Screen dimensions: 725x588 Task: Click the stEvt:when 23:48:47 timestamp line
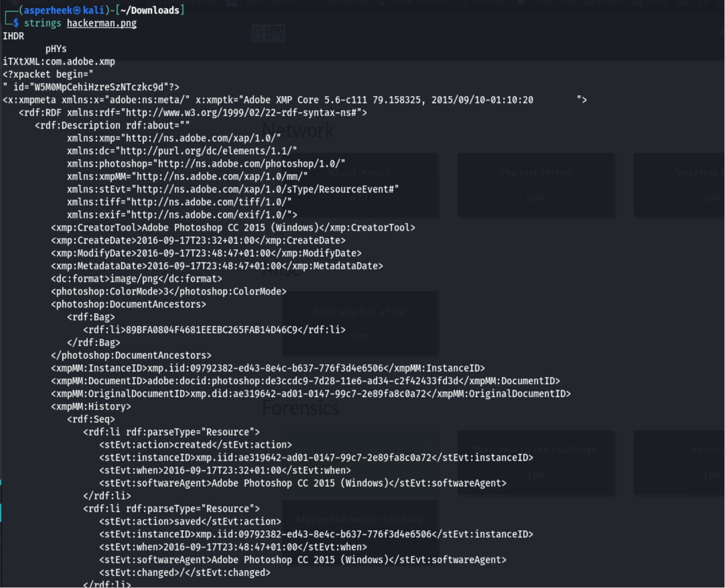(x=233, y=547)
